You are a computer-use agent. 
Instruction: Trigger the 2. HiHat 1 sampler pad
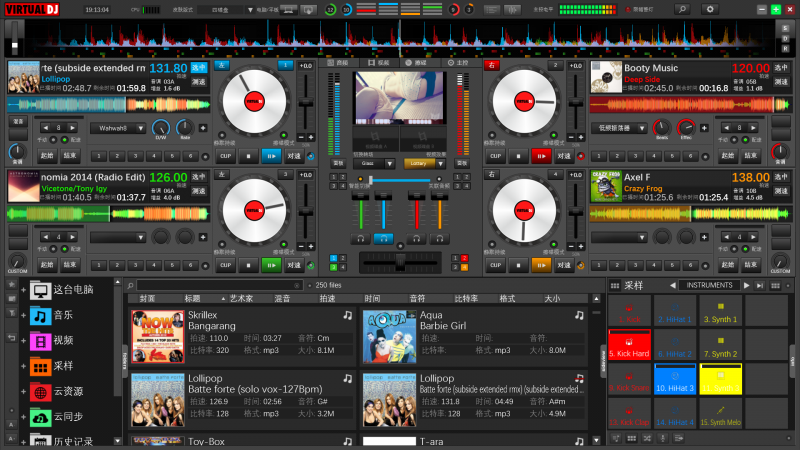(674, 311)
